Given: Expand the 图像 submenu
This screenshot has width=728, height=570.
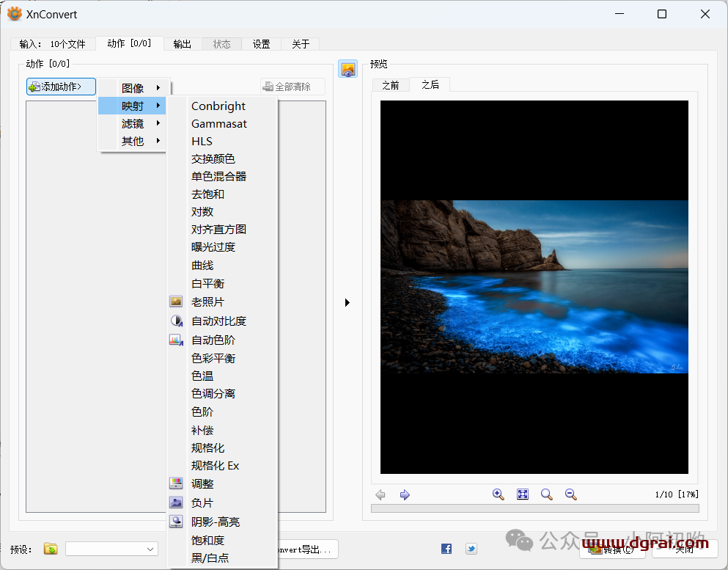Looking at the screenshot, I should (x=134, y=88).
